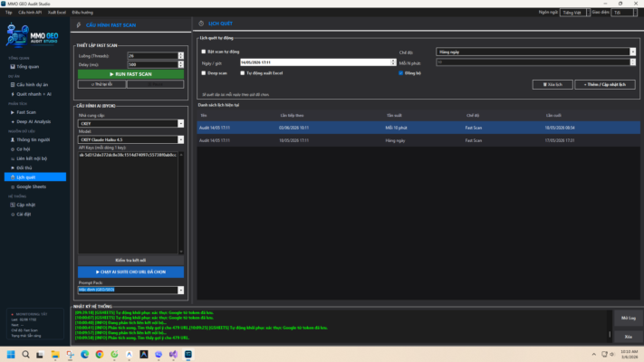
Task: Click Delay (ms) spinner arrows
Action: click(181, 64)
